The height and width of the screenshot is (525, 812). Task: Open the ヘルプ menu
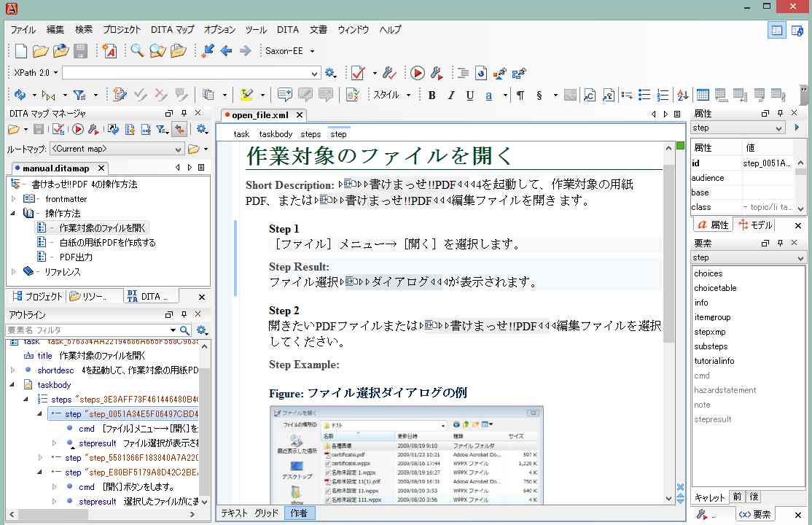tap(390, 30)
